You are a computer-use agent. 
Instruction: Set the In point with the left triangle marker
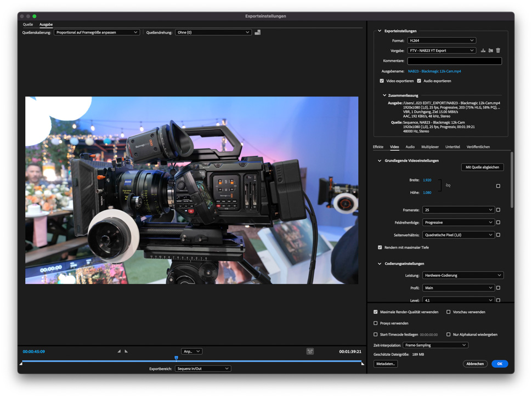point(119,351)
